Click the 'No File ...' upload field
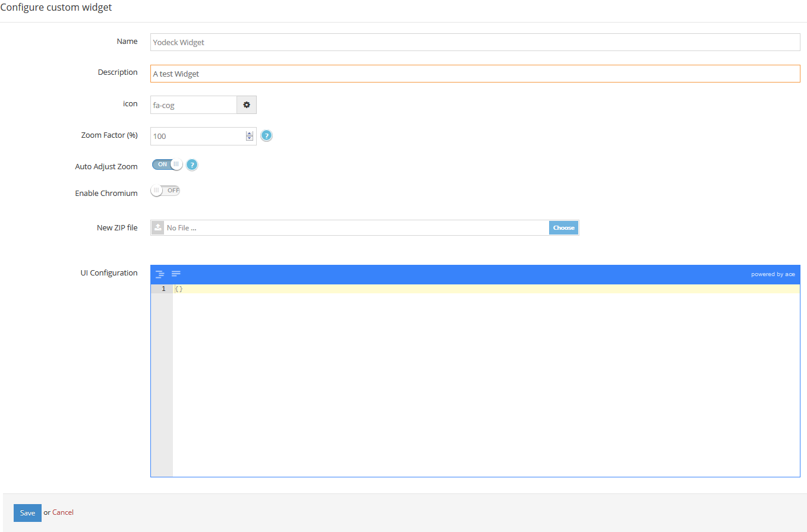The height and width of the screenshot is (532, 807). click(x=355, y=228)
